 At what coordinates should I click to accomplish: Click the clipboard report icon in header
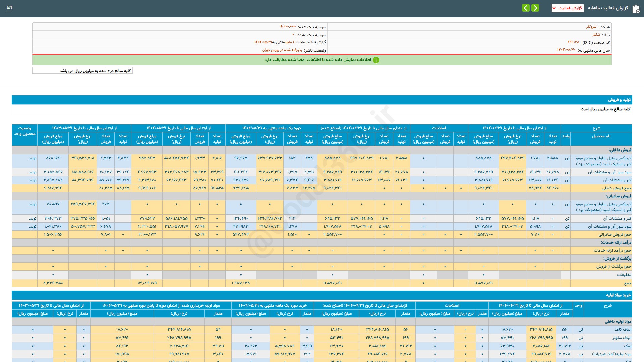pyautogui.click(x=636, y=9)
